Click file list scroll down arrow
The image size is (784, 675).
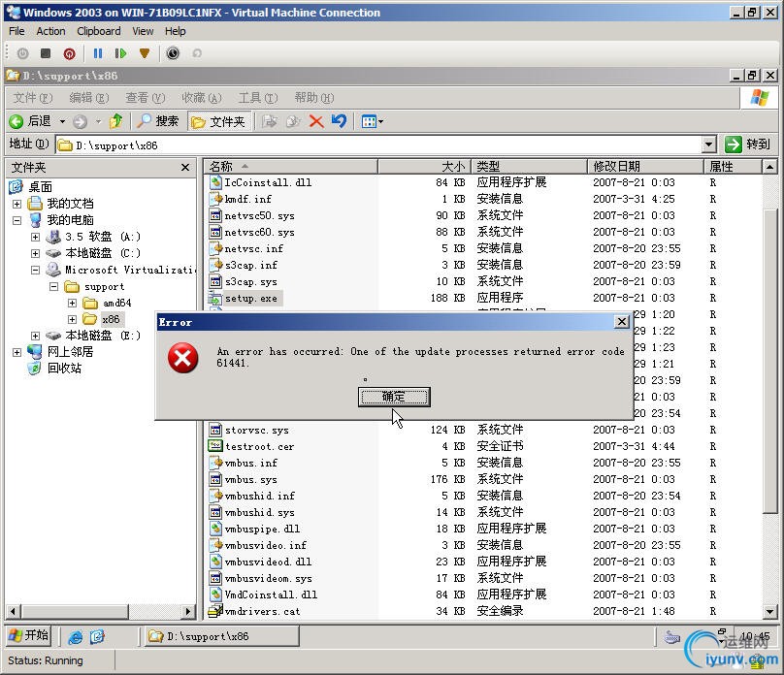[x=769, y=611]
